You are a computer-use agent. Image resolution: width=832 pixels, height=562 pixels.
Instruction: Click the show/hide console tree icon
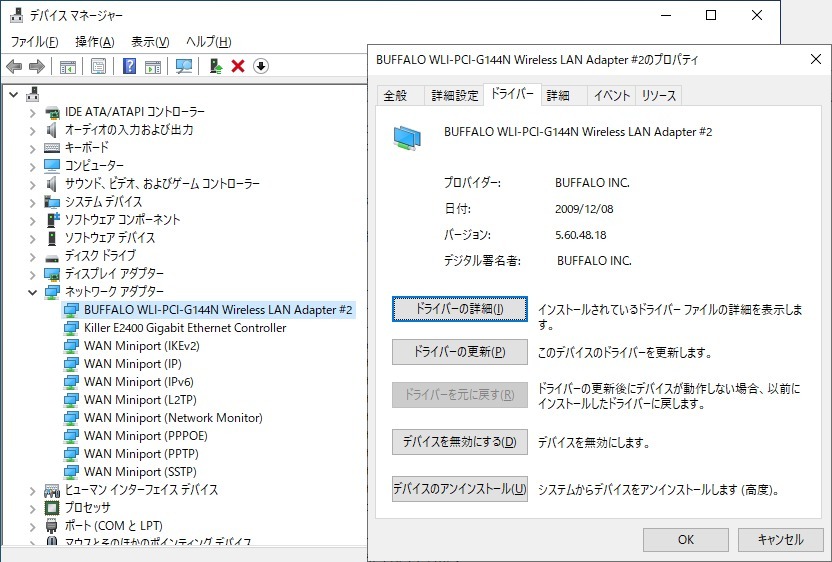coord(68,67)
